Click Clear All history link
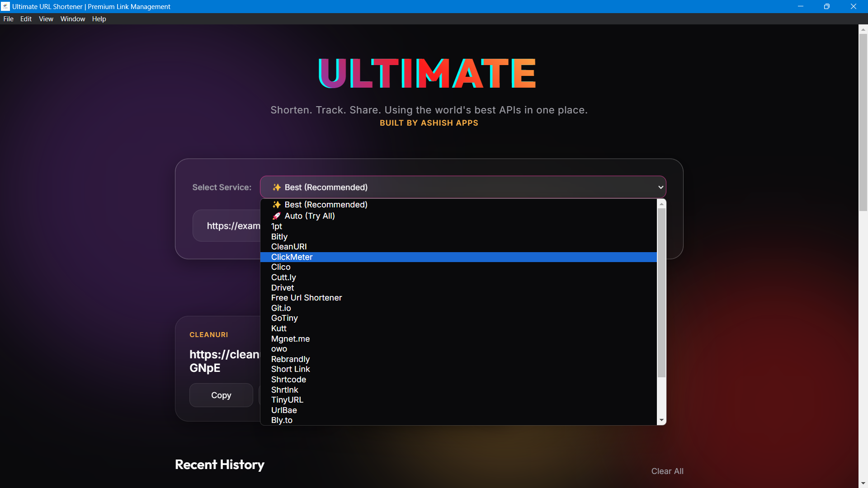The width and height of the screenshot is (868, 488). tap(667, 471)
